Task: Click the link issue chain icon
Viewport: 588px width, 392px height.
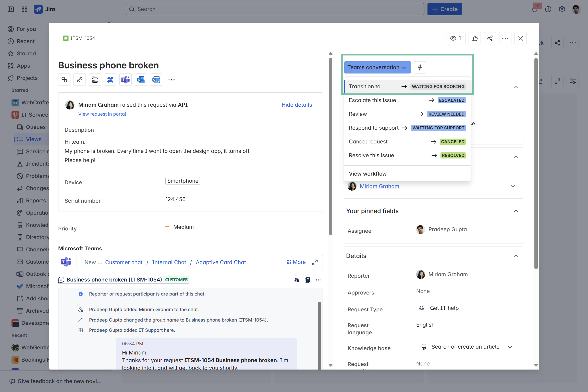Action: (x=79, y=80)
